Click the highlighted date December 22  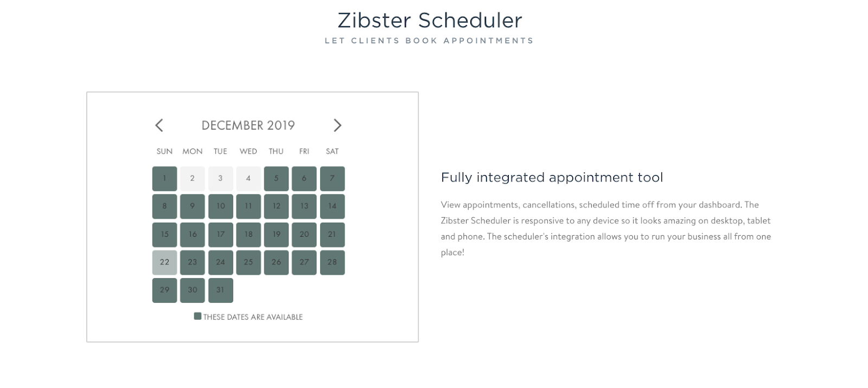164,262
